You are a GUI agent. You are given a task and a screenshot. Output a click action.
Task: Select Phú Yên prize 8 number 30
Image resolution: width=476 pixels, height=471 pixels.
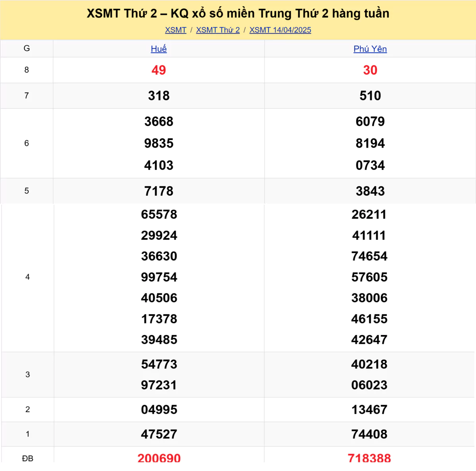click(x=370, y=70)
